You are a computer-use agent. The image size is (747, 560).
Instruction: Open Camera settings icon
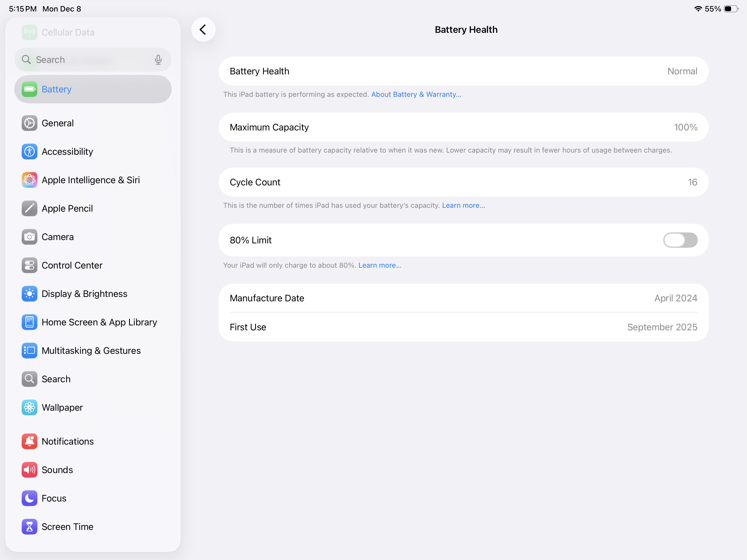click(x=29, y=237)
